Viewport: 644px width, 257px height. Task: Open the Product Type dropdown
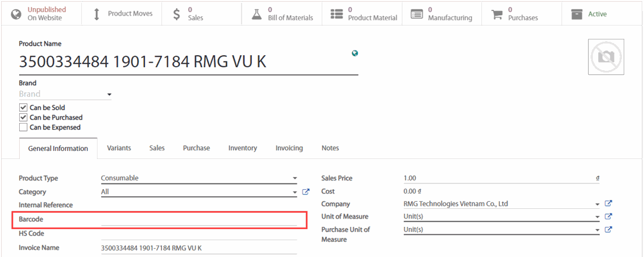click(294, 179)
